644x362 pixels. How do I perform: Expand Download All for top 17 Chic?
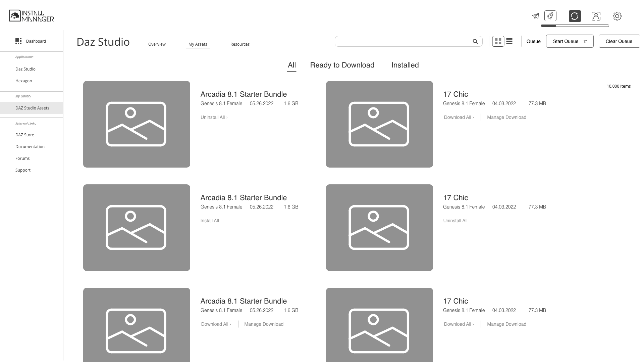(x=459, y=117)
